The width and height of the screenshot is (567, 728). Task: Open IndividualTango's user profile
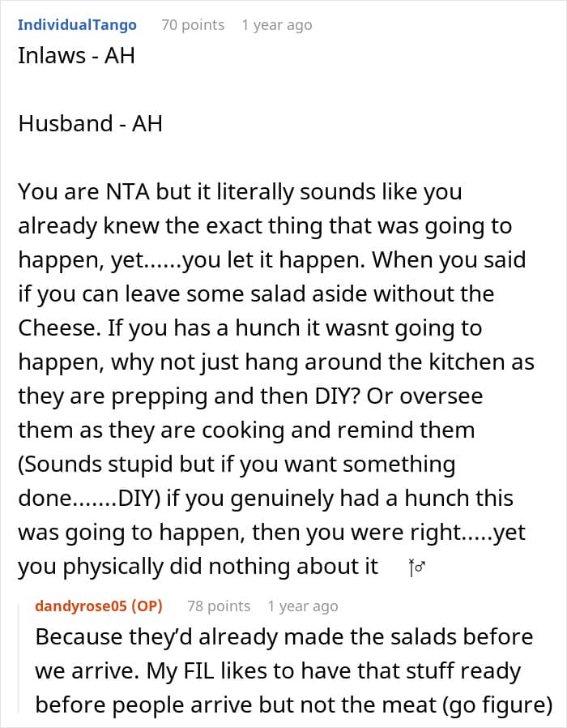tap(77, 25)
